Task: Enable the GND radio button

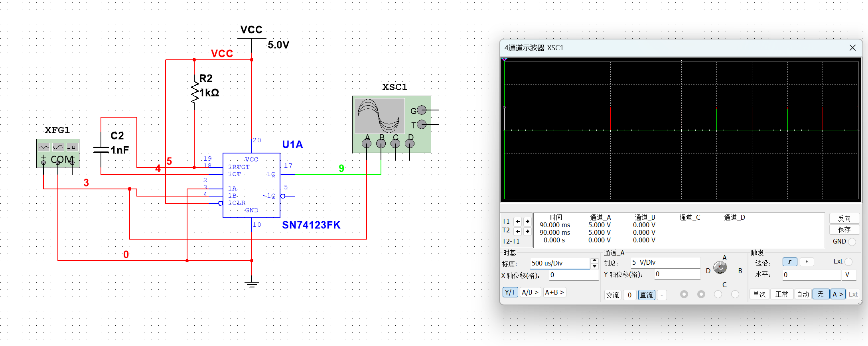Action: pyautogui.click(x=852, y=242)
